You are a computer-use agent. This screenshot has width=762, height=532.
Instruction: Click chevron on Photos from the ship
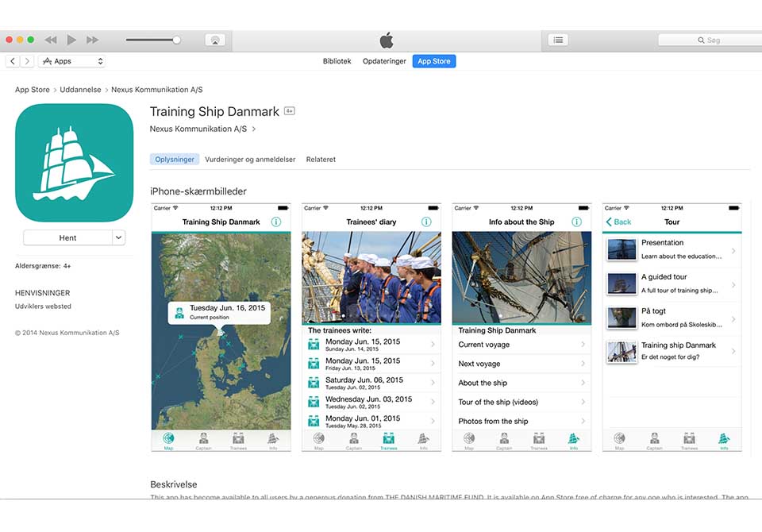[583, 421]
